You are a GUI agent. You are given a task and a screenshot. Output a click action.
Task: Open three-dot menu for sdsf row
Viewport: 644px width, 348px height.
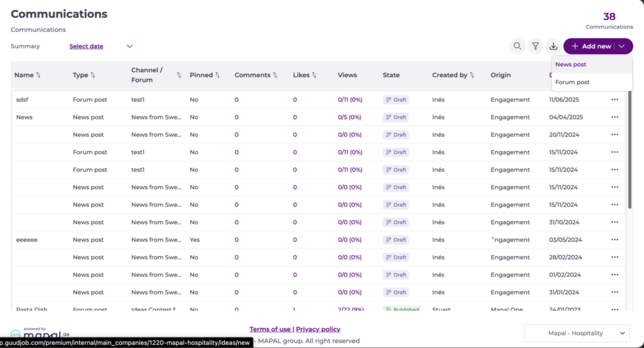pyautogui.click(x=614, y=100)
